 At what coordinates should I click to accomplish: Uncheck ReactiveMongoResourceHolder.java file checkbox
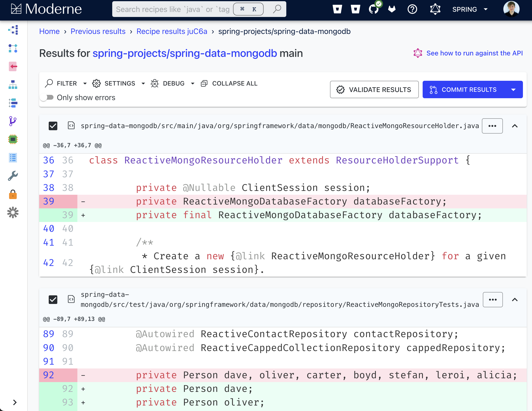coord(53,126)
